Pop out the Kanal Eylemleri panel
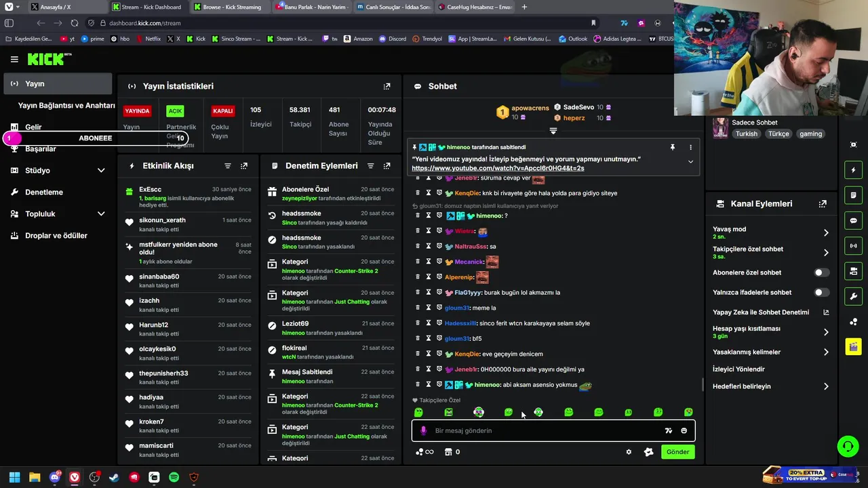Screen dimensions: 868x488 823,203
